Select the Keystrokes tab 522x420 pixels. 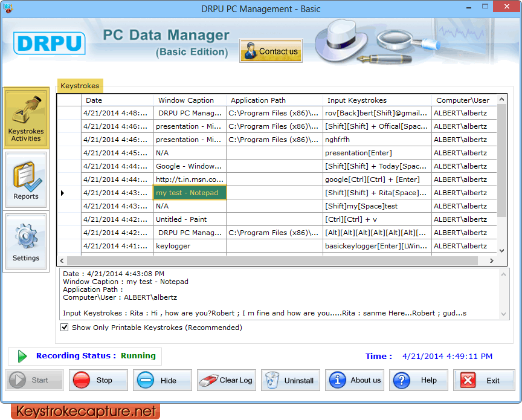click(x=80, y=86)
